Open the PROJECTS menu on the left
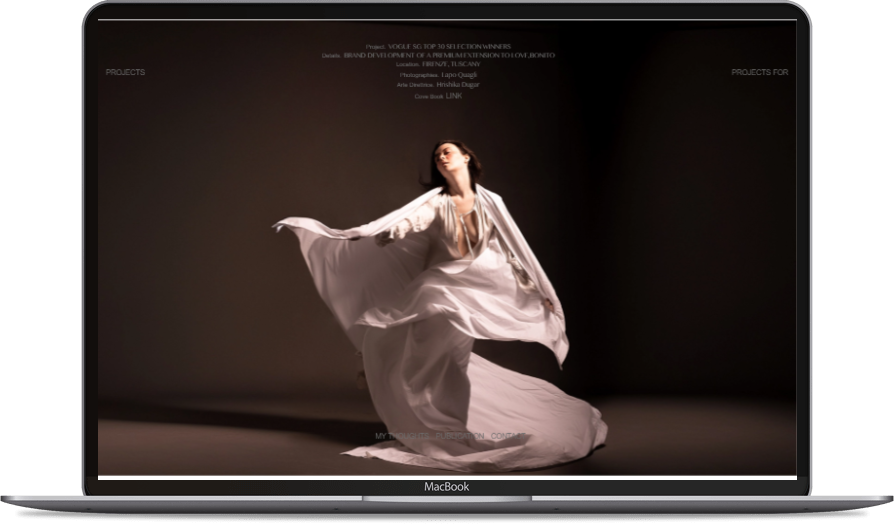The image size is (894, 524). (x=125, y=72)
